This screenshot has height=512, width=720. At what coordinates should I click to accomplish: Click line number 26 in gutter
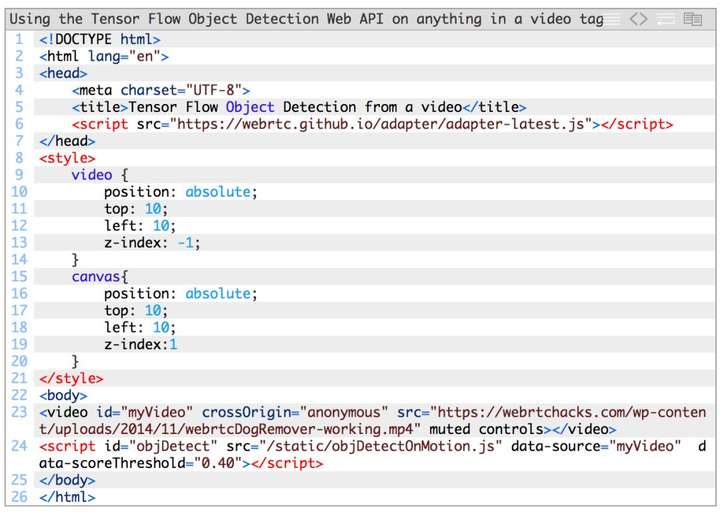19,497
